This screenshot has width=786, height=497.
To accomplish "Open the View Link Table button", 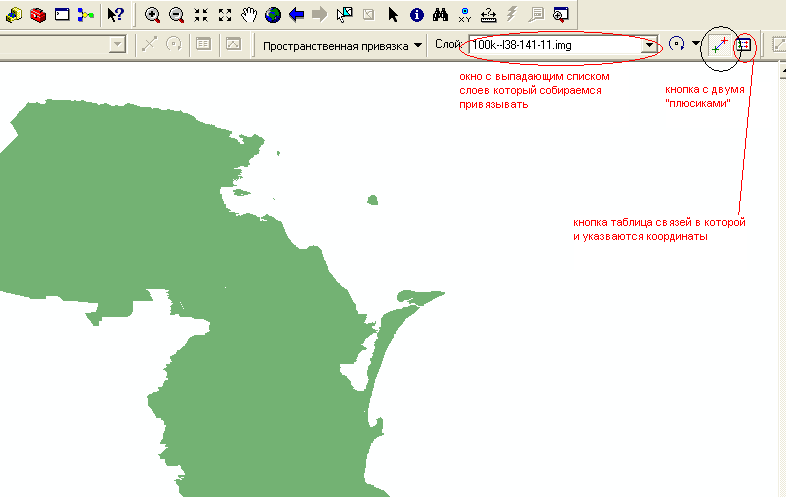I will click(x=743, y=45).
